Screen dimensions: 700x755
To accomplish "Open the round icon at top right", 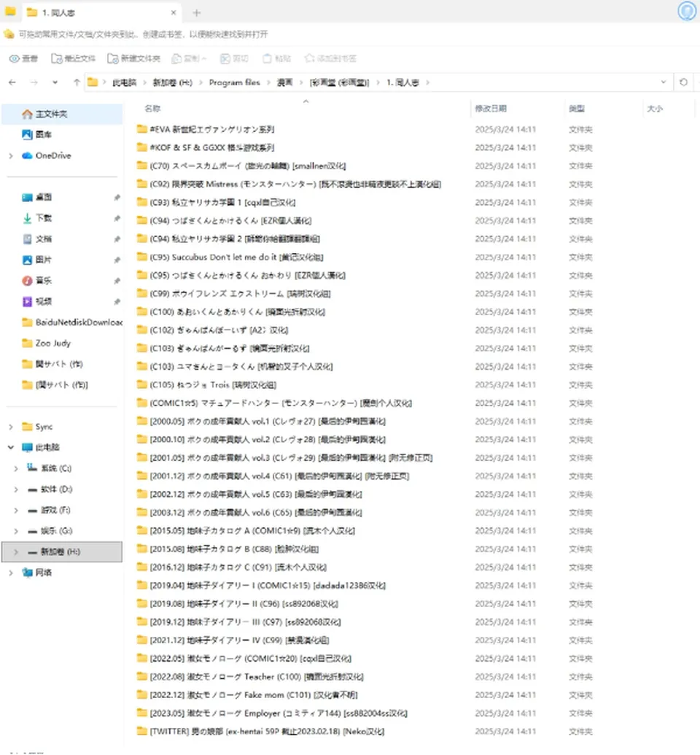I will 687,11.
